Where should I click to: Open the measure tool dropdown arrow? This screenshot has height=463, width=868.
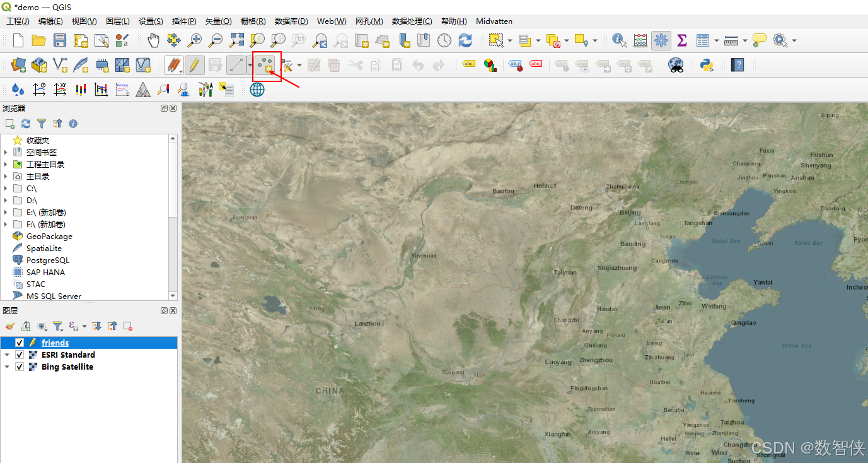[x=744, y=40]
